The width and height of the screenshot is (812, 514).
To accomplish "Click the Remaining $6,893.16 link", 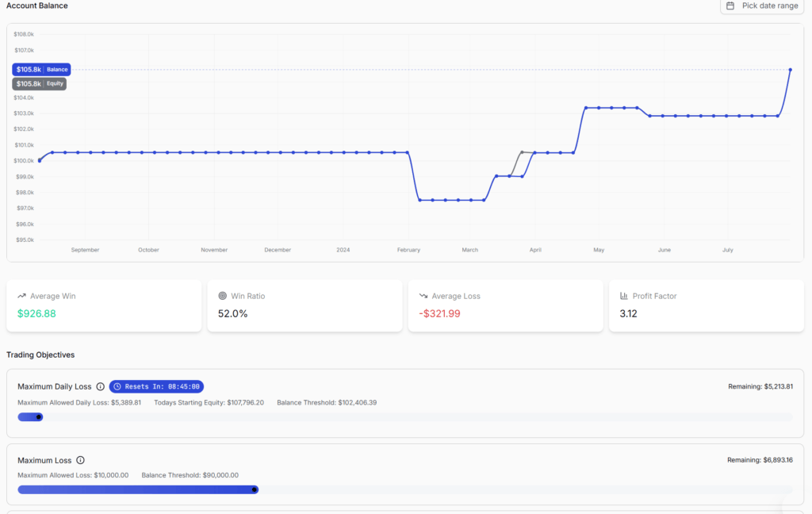I will click(x=762, y=460).
